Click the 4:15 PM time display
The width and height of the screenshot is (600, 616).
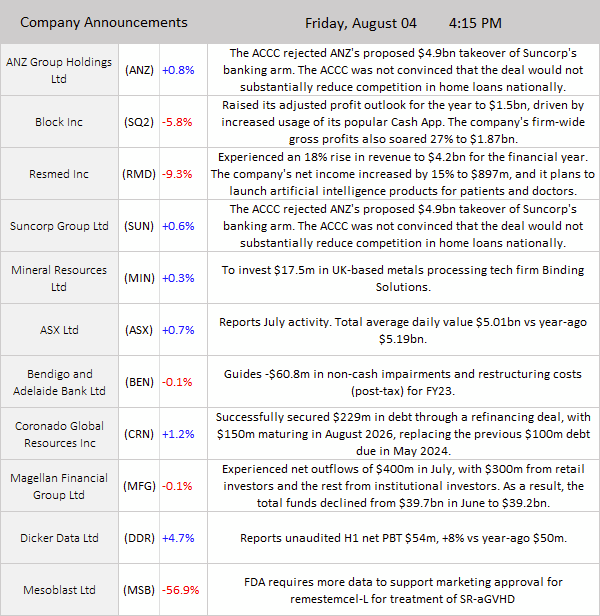tap(476, 22)
